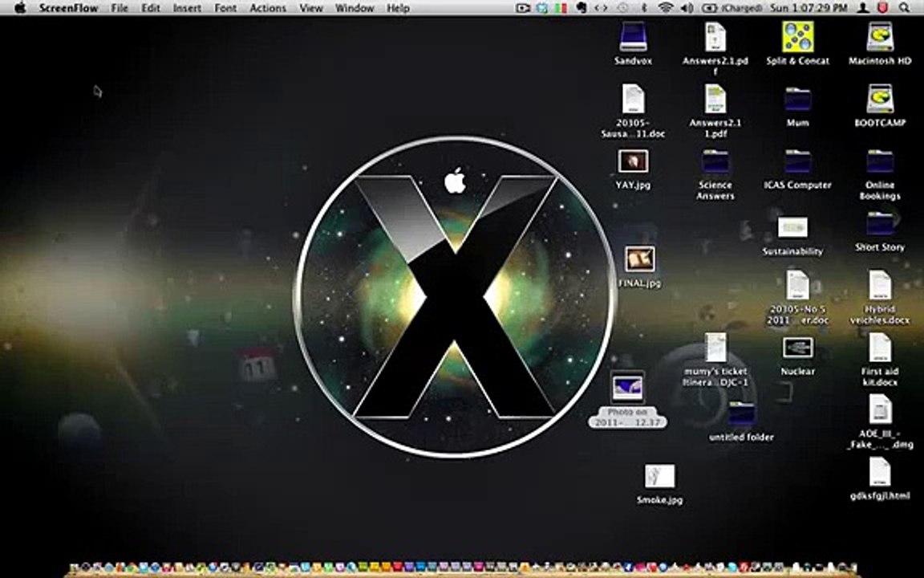Open Spotlight search magnifier
Screen dimensions: 924x578
(x=905, y=8)
